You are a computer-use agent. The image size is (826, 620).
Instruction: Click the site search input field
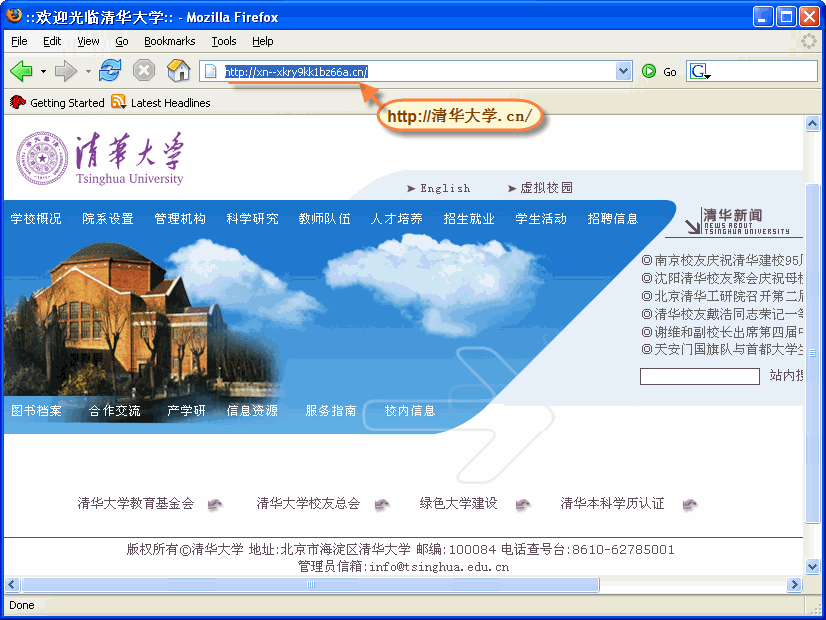700,377
